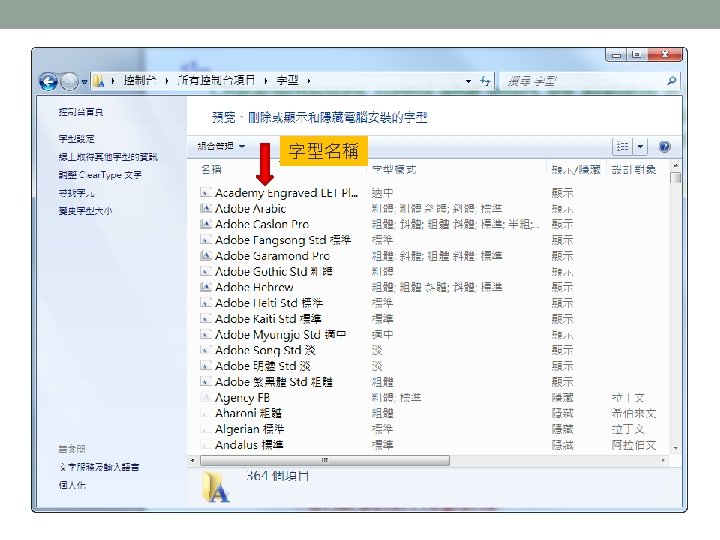Click the Back navigation arrow

48,82
